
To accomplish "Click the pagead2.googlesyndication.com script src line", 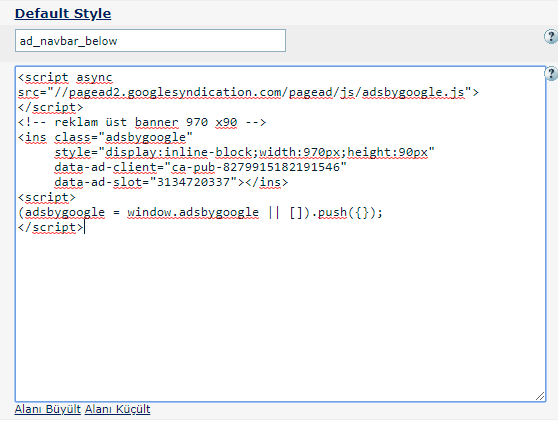I will tap(248, 93).
